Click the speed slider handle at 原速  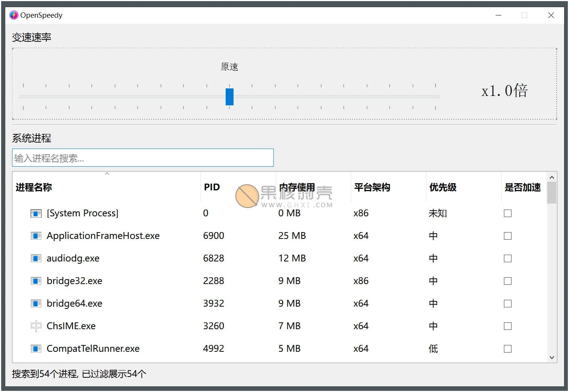[x=230, y=97]
